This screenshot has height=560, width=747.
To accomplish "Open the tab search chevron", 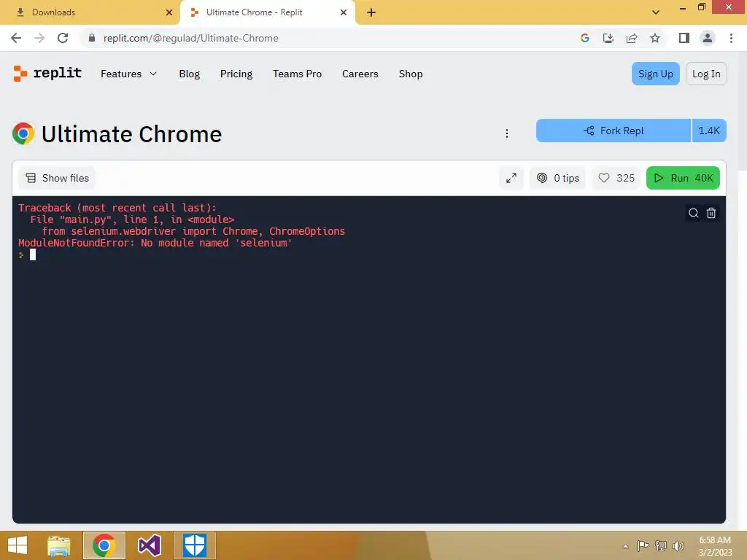I will (x=656, y=12).
